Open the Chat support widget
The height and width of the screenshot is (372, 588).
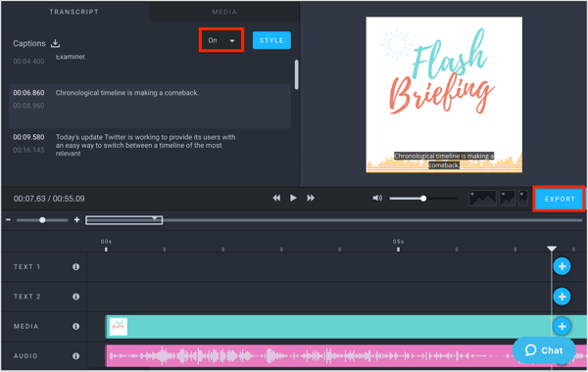click(x=544, y=350)
